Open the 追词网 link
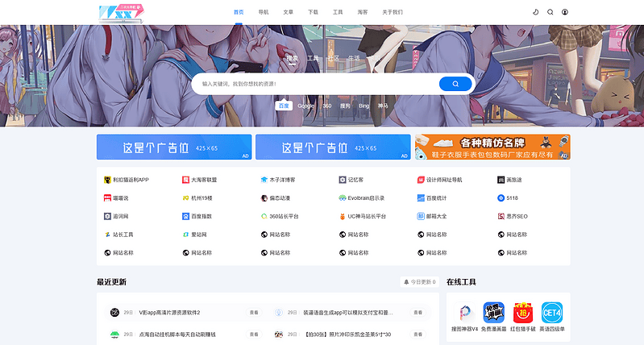The width and height of the screenshot is (644, 345). click(120, 217)
